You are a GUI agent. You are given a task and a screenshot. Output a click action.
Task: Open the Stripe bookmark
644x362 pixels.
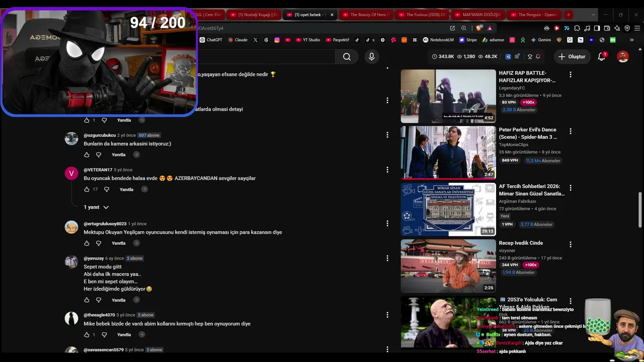pyautogui.click(x=467, y=40)
